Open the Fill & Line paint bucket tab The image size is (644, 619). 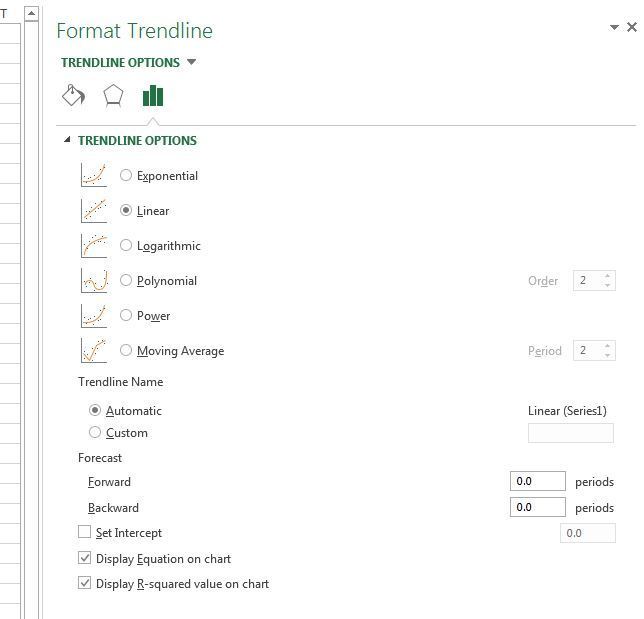(x=73, y=96)
